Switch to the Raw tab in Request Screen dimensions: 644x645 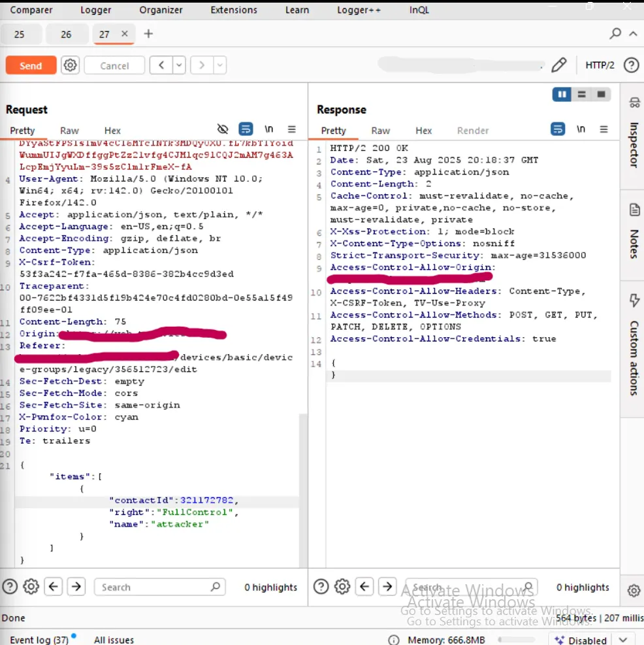pos(69,131)
